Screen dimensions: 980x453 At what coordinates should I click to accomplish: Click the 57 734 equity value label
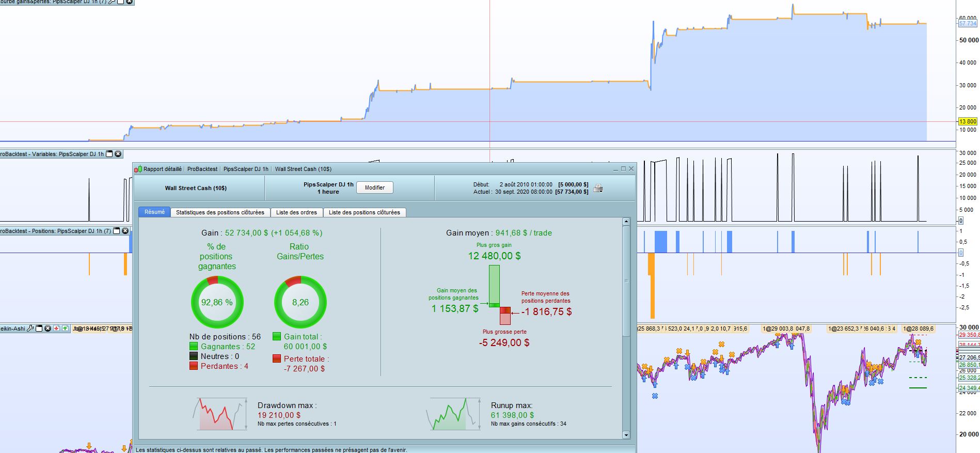coord(968,24)
